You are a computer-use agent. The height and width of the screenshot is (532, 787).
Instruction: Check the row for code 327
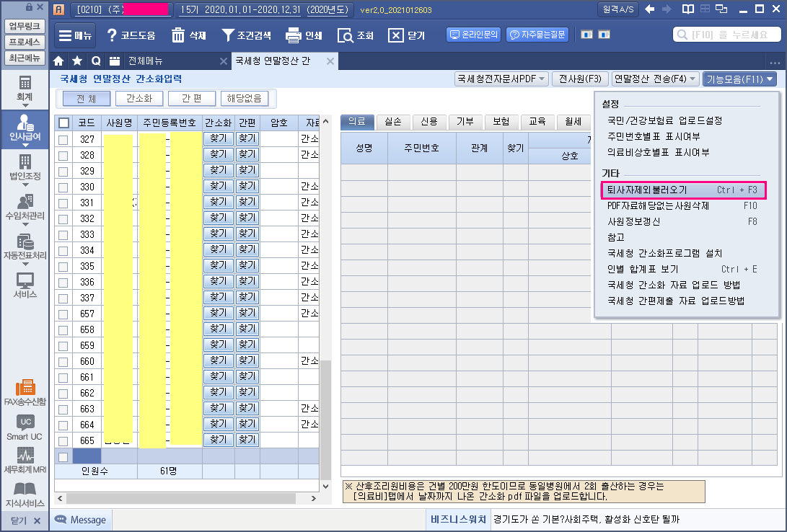(x=63, y=140)
